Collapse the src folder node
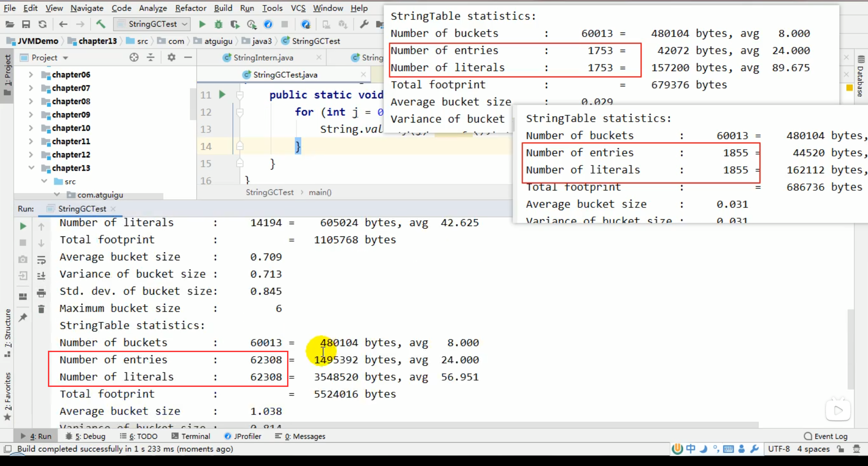Image resolution: width=868 pixels, height=466 pixels. pyautogui.click(x=44, y=181)
